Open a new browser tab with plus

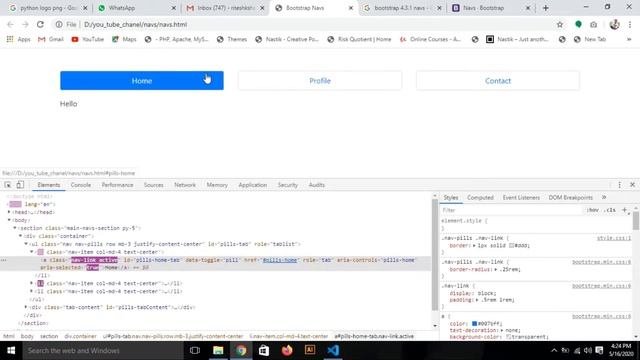click(545, 8)
